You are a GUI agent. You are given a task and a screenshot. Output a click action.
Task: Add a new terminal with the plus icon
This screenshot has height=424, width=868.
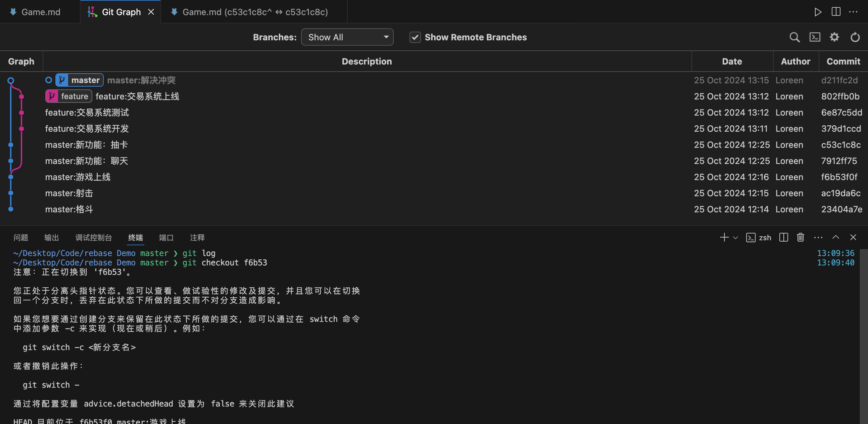(x=724, y=237)
